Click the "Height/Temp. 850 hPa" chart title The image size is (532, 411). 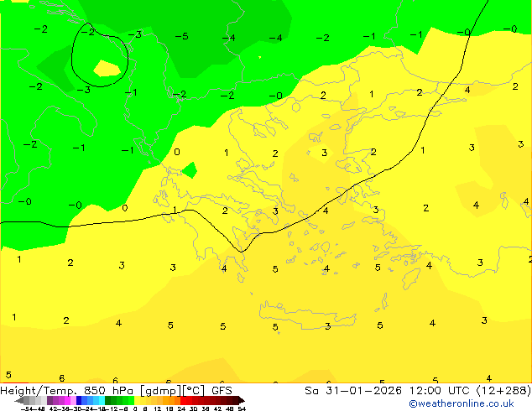(x=67, y=391)
